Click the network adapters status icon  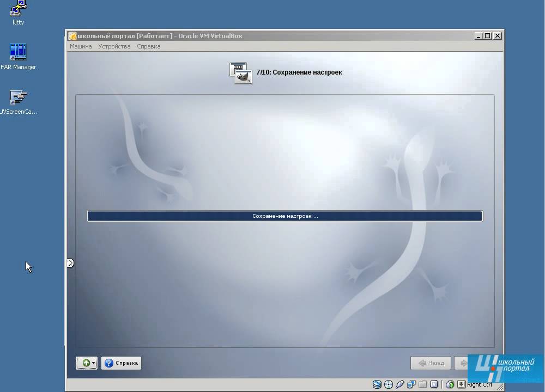click(x=411, y=384)
